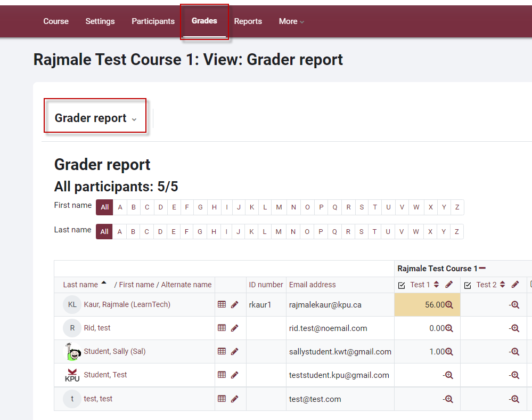Click the Test 2 column edit pencil
This screenshot has height=420, width=532.
coord(515,285)
